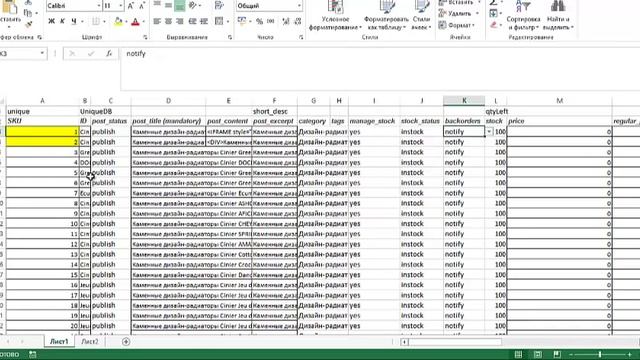The width and height of the screenshot is (640, 360).
Task: Open the number format 'Общий' dropdown
Action: click(x=299, y=6)
